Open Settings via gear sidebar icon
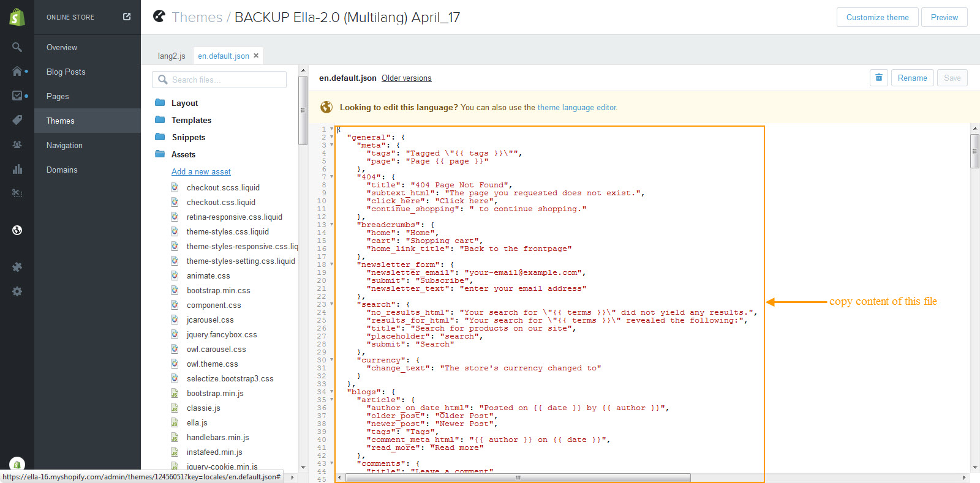 17,291
